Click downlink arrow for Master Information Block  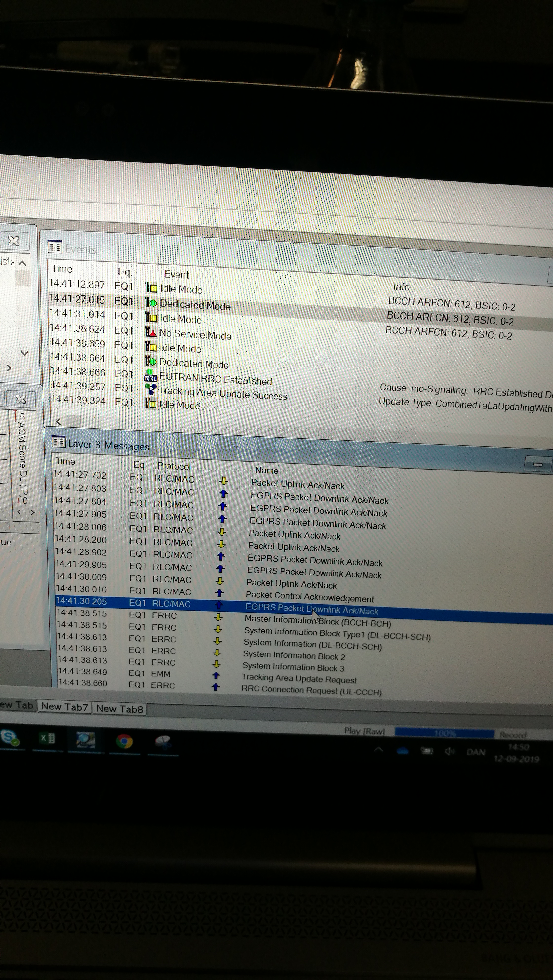219,617
